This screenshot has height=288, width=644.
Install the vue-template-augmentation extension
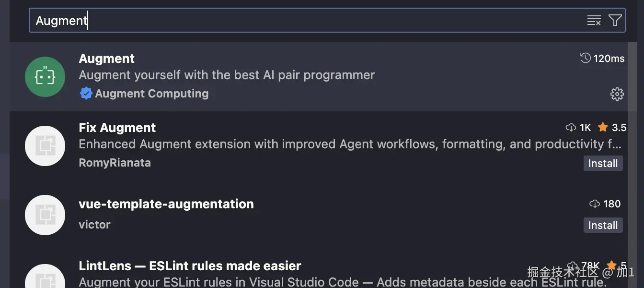tap(603, 225)
